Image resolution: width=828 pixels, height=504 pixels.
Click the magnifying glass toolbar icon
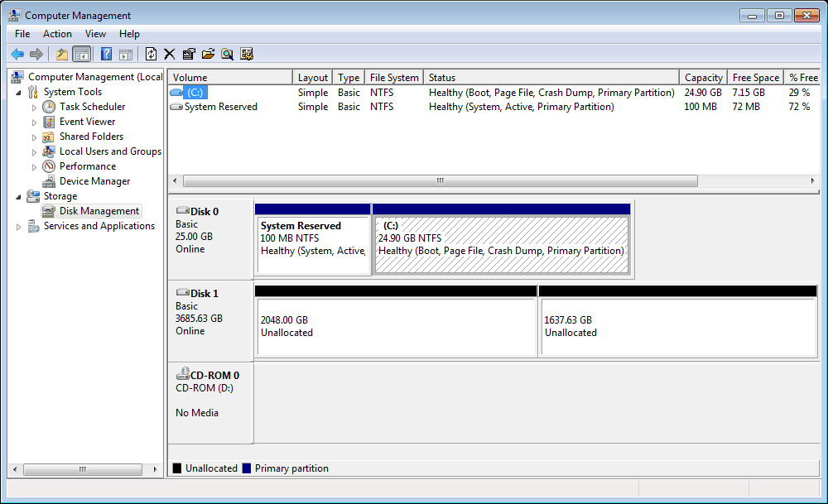(227, 55)
